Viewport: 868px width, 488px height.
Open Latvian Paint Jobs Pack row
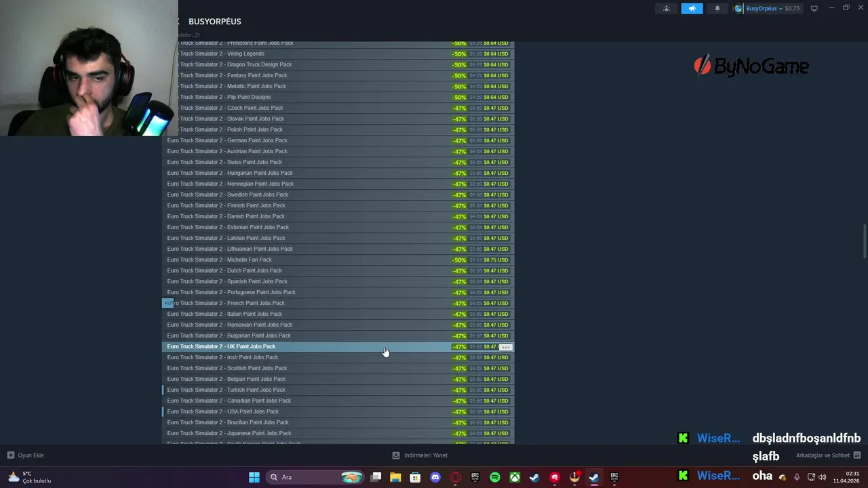[338, 239]
